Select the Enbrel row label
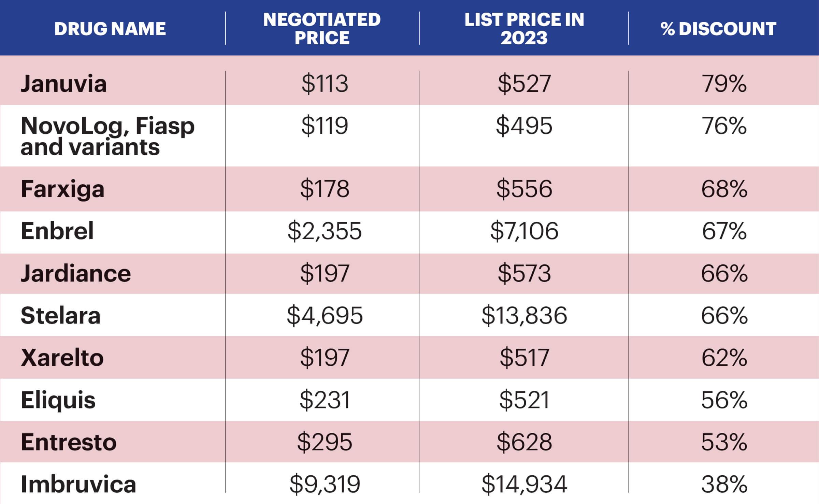This screenshot has height=504, width=819. click(x=57, y=231)
